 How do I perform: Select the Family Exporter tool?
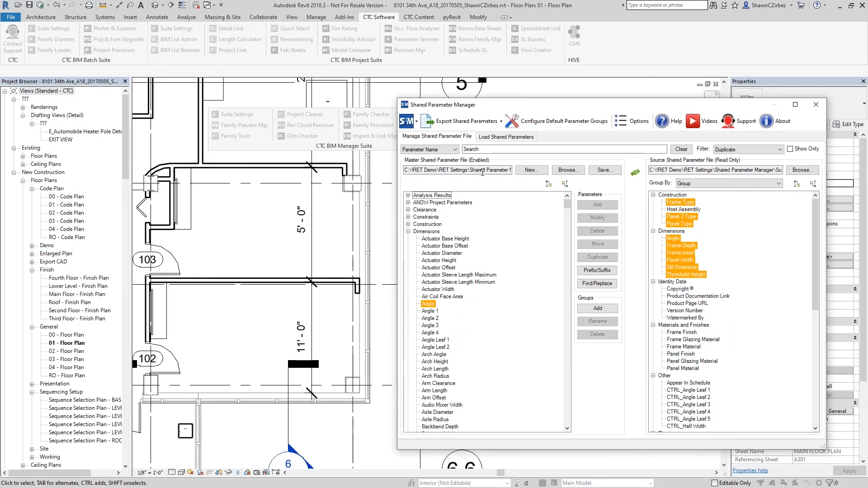click(x=56, y=39)
